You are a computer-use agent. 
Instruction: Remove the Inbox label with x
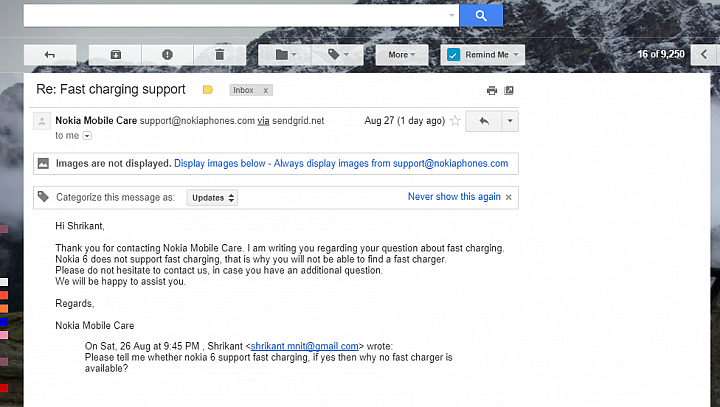coord(265,90)
